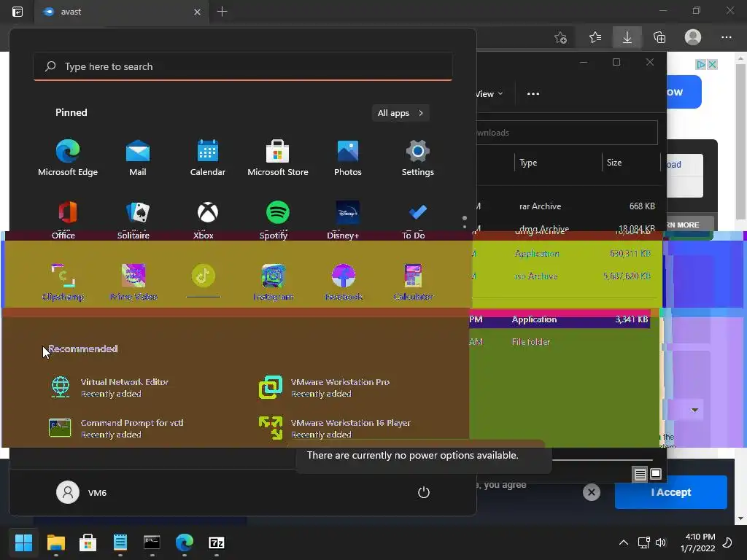Open VMware Workstation Pro recommendation
This screenshot has width=747, height=560.
(x=325, y=387)
